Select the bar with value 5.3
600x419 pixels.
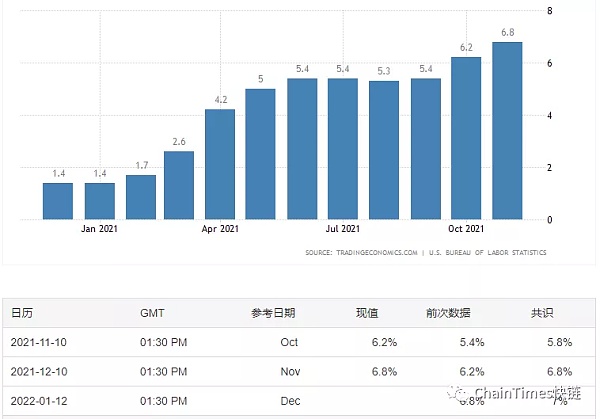[x=384, y=150]
